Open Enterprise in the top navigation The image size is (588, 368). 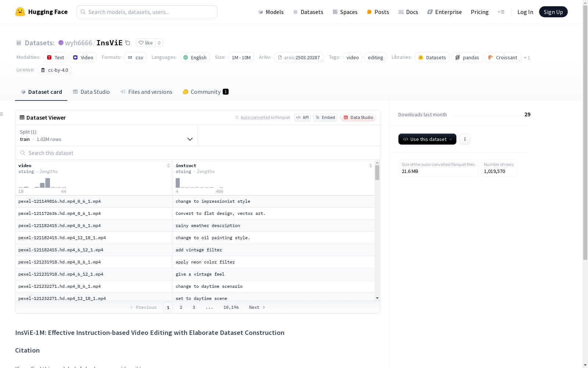tap(445, 12)
